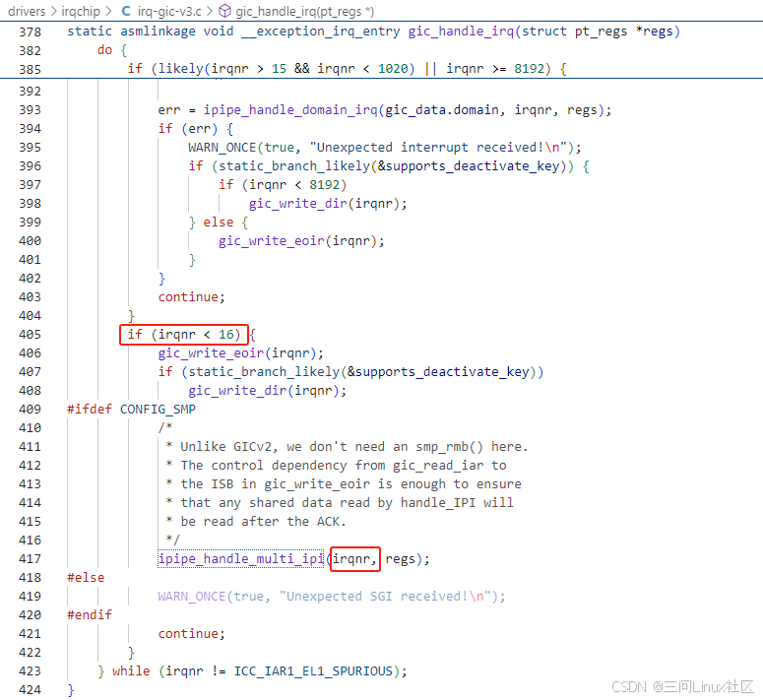Jump to the sticky 'do {' scope line
763x700 pixels.
[x=112, y=50]
